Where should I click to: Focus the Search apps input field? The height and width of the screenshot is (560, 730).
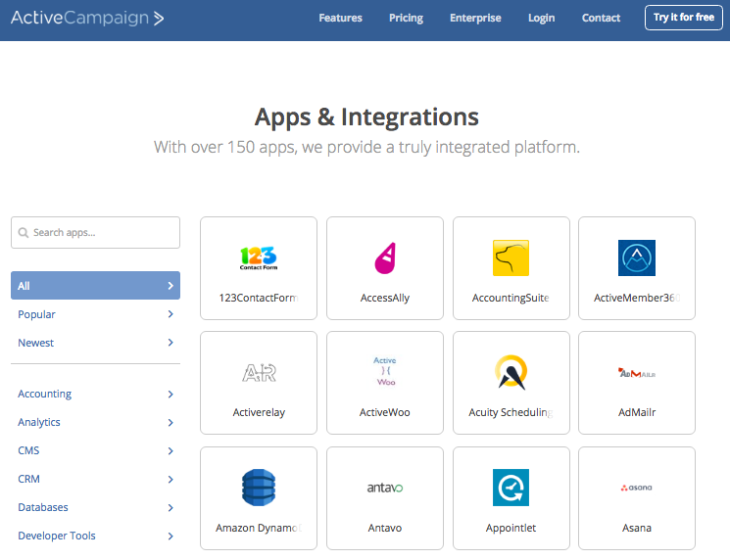(95, 233)
